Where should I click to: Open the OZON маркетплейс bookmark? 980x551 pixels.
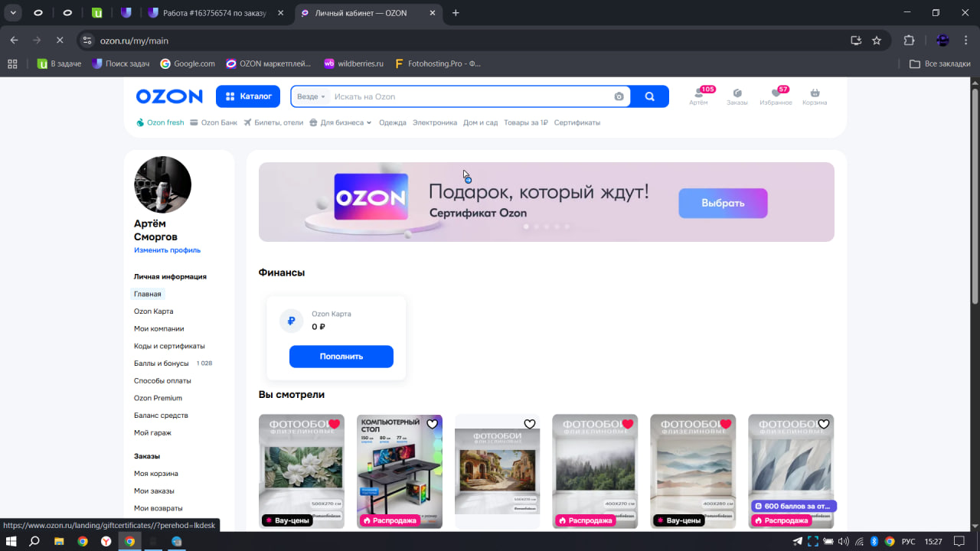pyautogui.click(x=269, y=64)
